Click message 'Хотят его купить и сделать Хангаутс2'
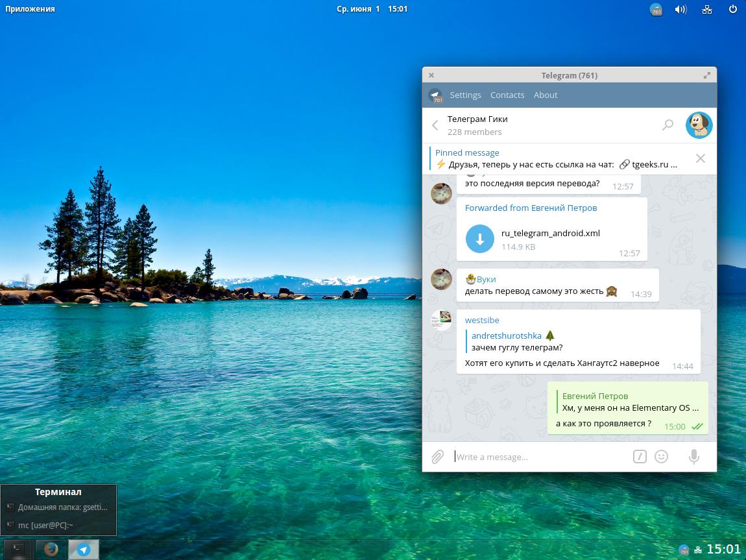Viewport: 746px width, 560px height. tap(562, 363)
